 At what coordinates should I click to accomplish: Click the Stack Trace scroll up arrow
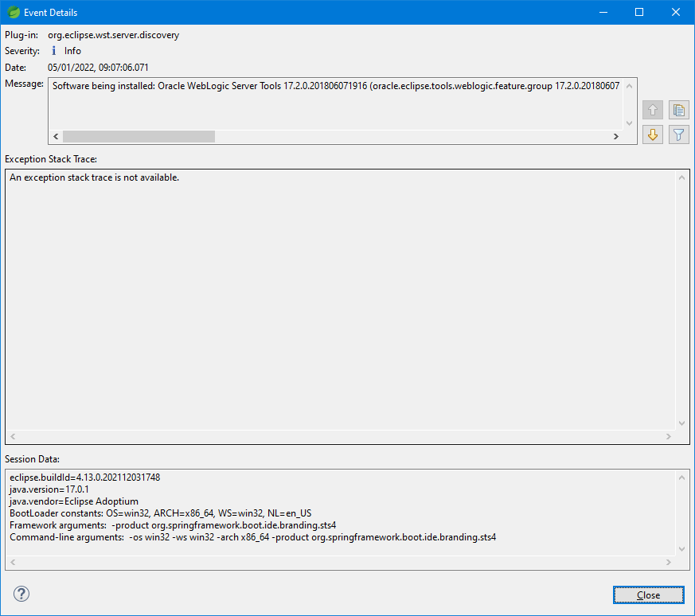click(681, 177)
